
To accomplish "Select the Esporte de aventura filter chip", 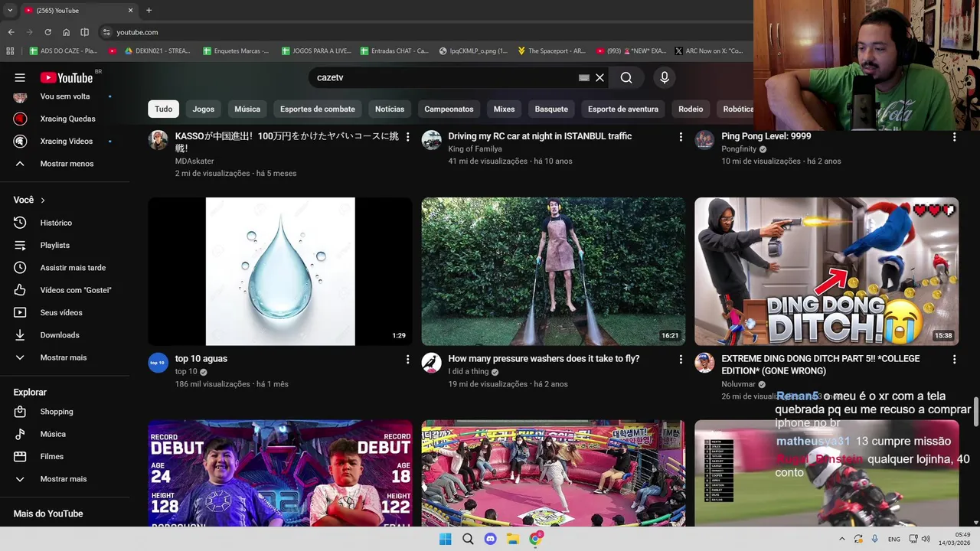I will (x=623, y=109).
